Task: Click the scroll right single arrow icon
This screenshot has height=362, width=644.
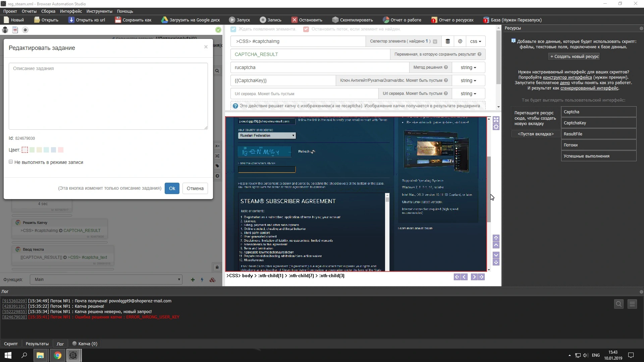Action: click(474, 277)
